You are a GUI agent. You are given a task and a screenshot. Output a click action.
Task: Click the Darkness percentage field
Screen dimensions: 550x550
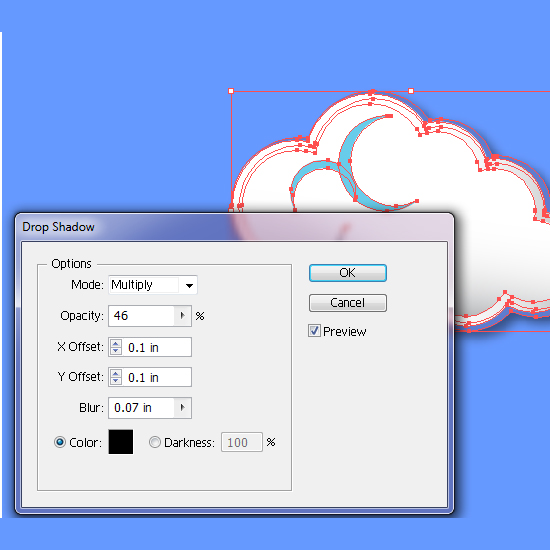coord(242,442)
